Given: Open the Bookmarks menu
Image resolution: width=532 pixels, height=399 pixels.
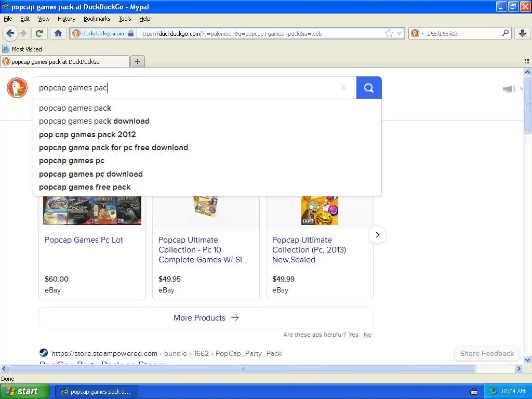Looking at the screenshot, I should click(x=97, y=19).
